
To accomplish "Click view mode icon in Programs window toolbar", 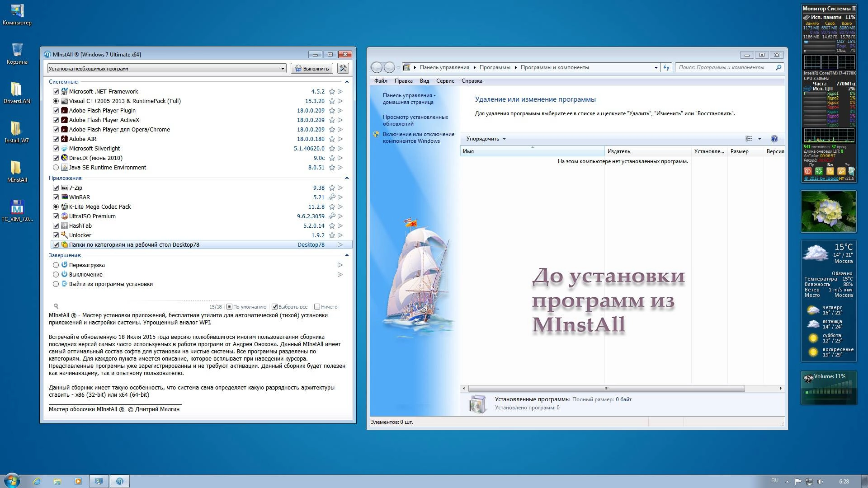I will (x=749, y=139).
